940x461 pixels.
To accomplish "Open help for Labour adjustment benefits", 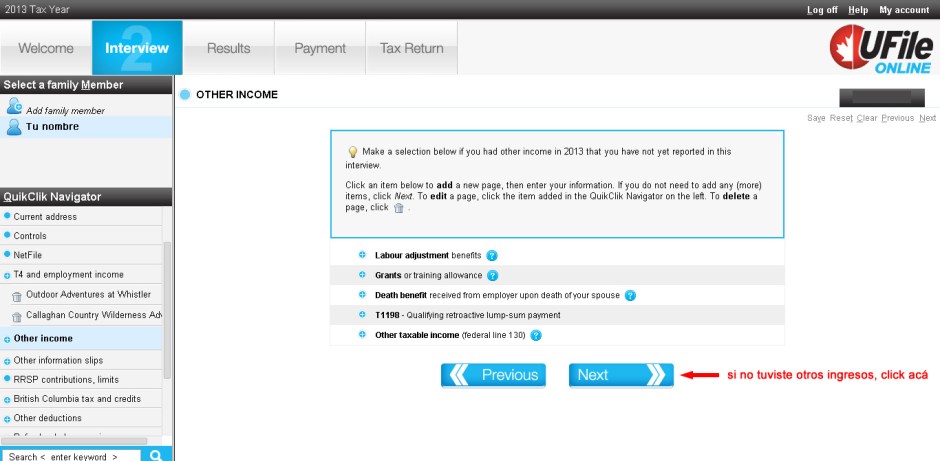I will [492, 256].
